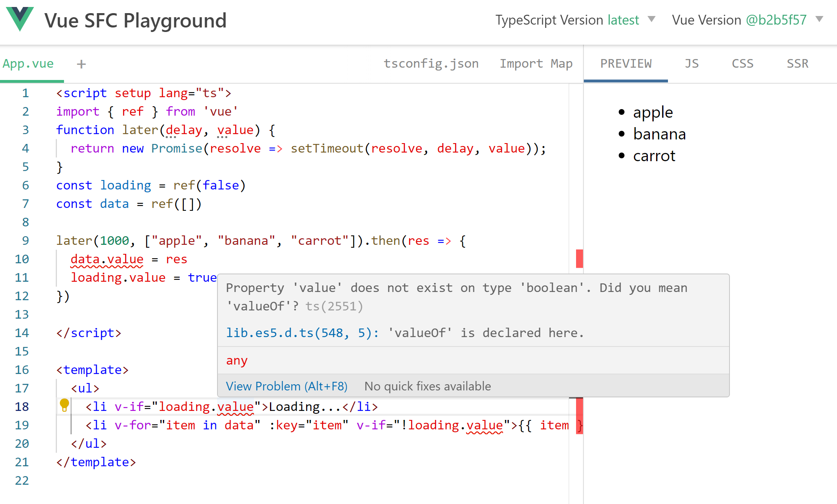The width and height of the screenshot is (837, 504).
Task: Click the View Problem link
Action: click(x=286, y=386)
